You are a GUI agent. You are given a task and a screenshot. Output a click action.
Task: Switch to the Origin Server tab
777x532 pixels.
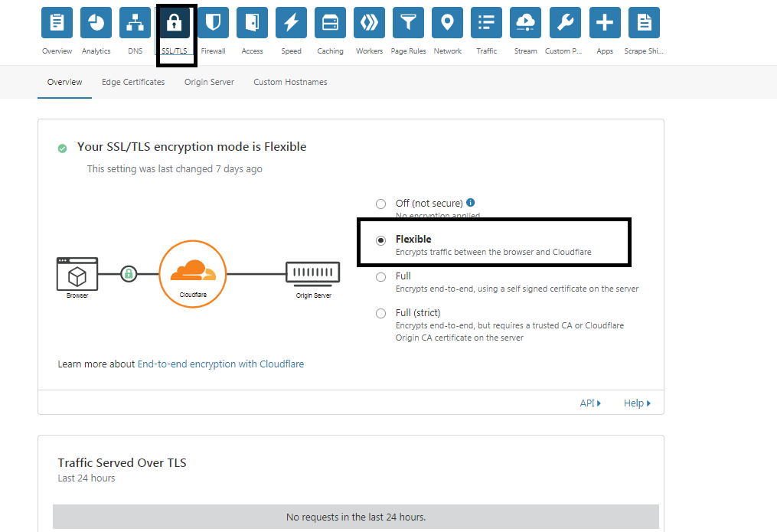point(209,82)
